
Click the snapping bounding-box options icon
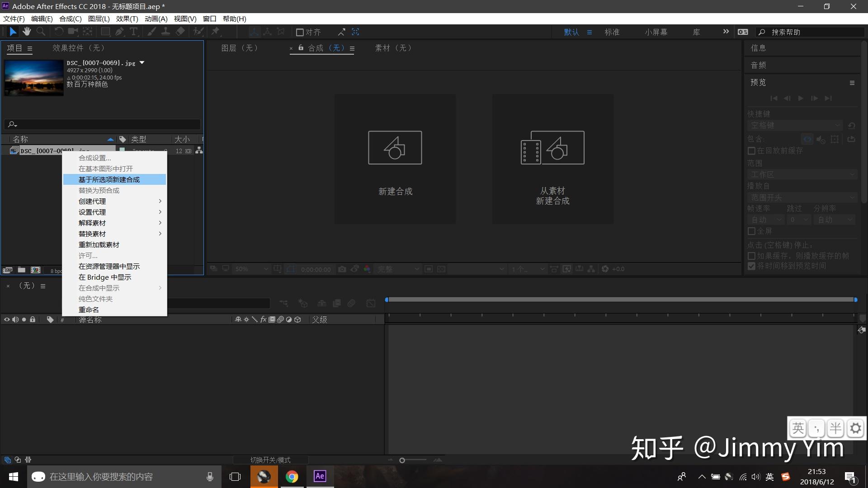(355, 32)
